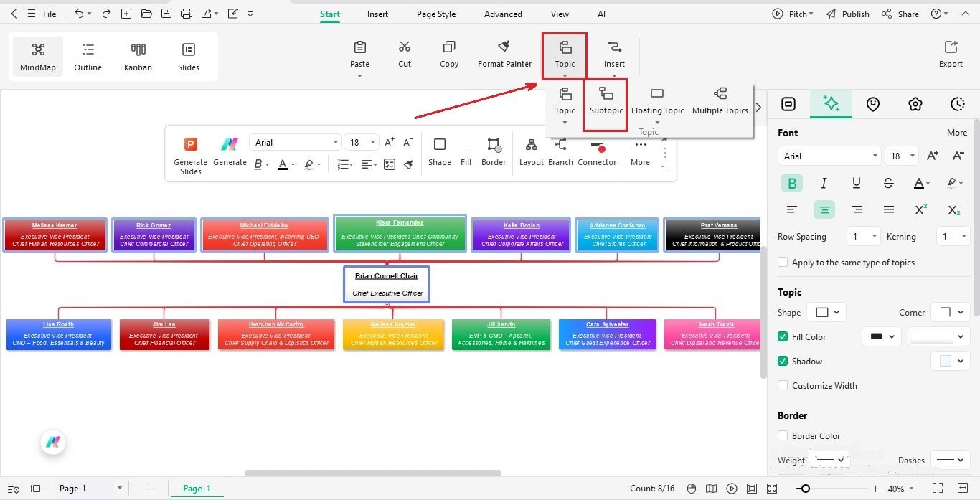Open the Advanced tab
Image resolution: width=980 pixels, height=500 pixels.
coord(503,14)
